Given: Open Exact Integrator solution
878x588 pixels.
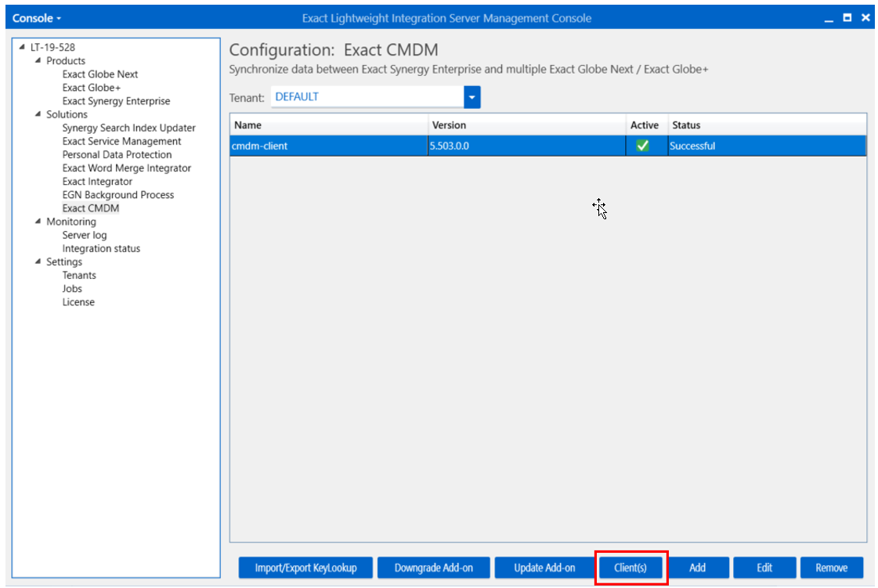Looking at the screenshot, I should click(97, 182).
